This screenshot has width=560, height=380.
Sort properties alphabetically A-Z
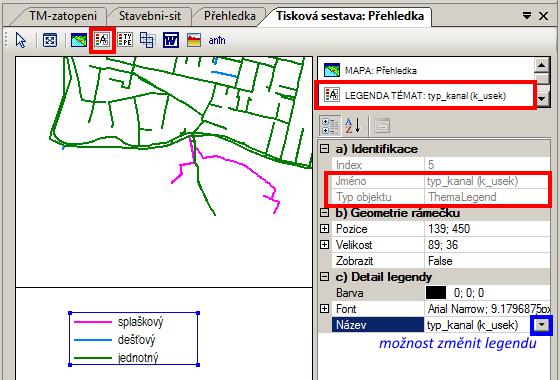coord(352,126)
